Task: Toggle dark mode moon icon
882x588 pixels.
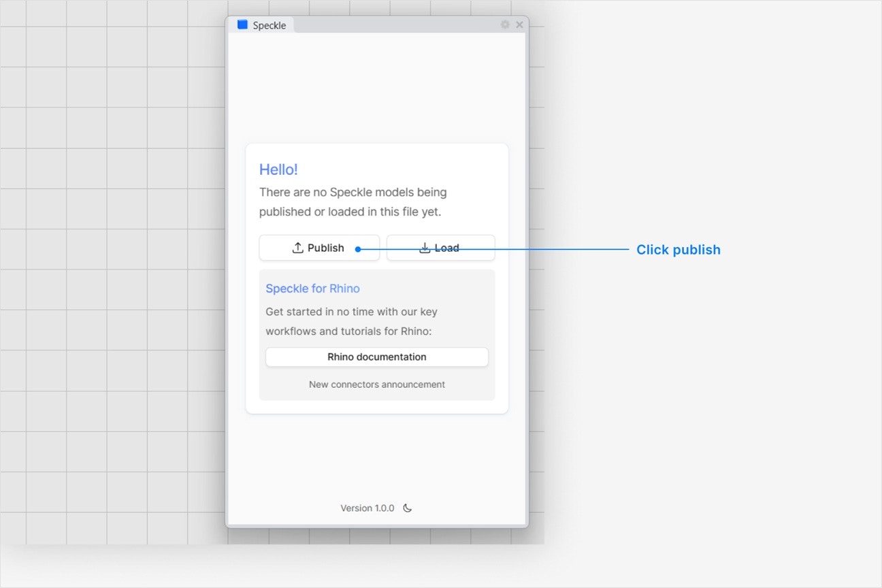Action: [408, 508]
